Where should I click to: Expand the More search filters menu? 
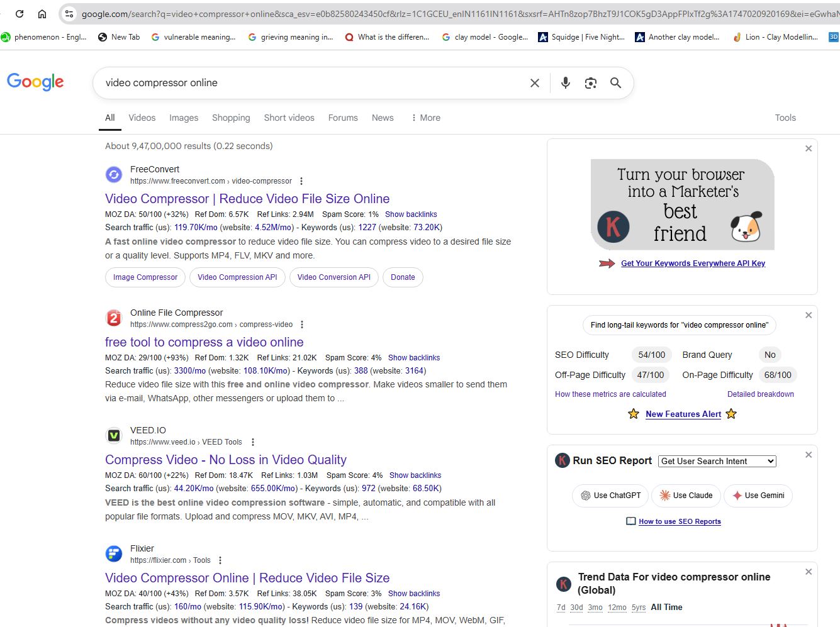tap(426, 118)
